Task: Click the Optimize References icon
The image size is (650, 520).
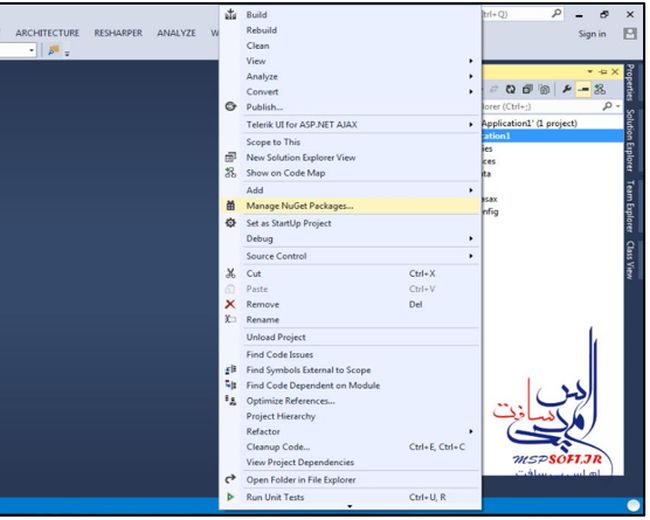Action: tap(231, 400)
